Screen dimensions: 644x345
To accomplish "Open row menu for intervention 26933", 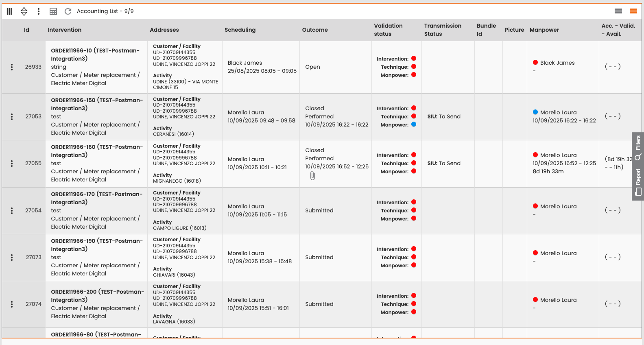I will pos(12,67).
